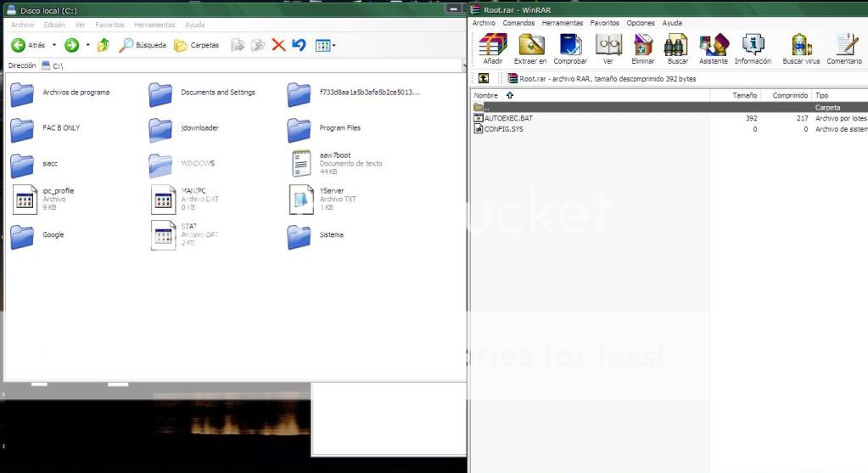The width and height of the screenshot is (868, 473).
Task: Select the MANIPC DAT file
Action: pos(185,199)
